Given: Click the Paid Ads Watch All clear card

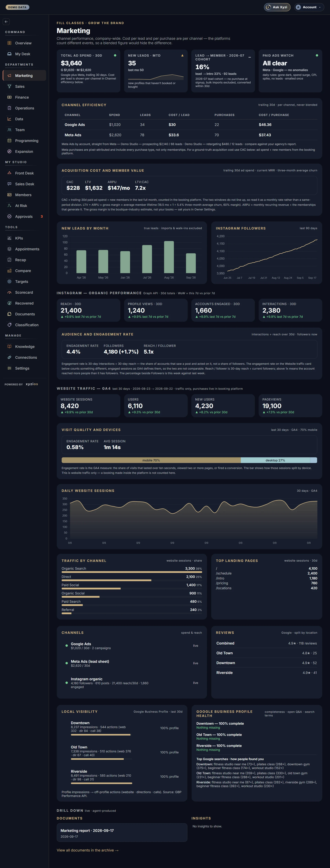Looking at the screenshot, I should (290, 71).
